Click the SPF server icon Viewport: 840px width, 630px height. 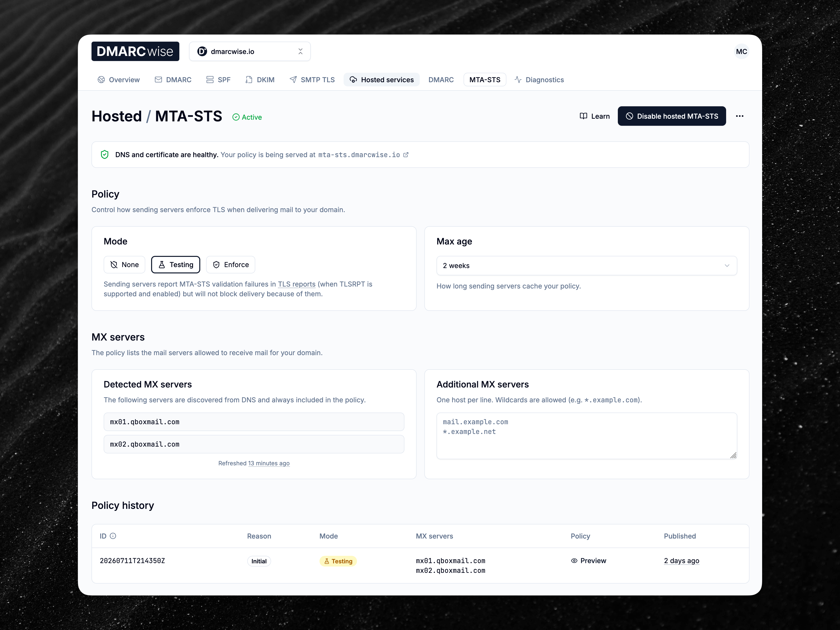(210, 80)
